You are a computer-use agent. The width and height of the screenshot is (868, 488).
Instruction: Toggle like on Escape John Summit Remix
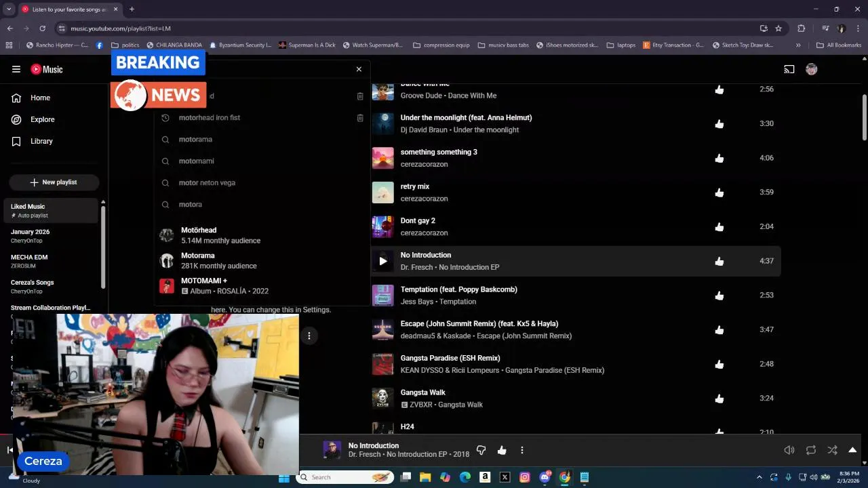coord(719,330)
